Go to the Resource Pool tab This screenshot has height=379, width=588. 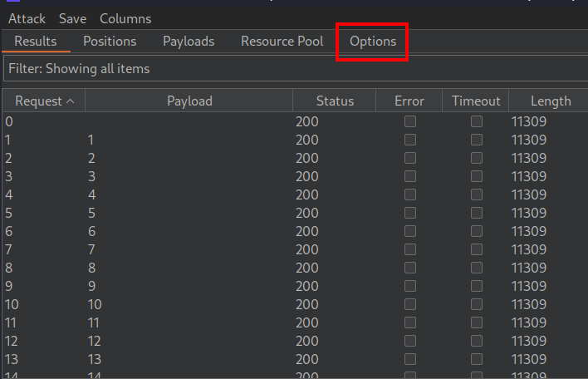tap(282, 41)
